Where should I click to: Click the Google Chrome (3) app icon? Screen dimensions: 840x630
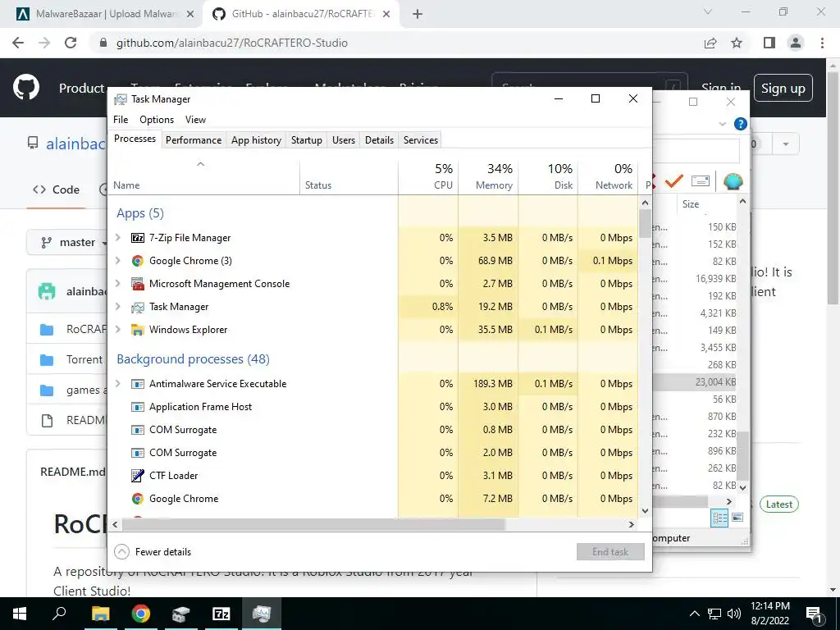138,261
